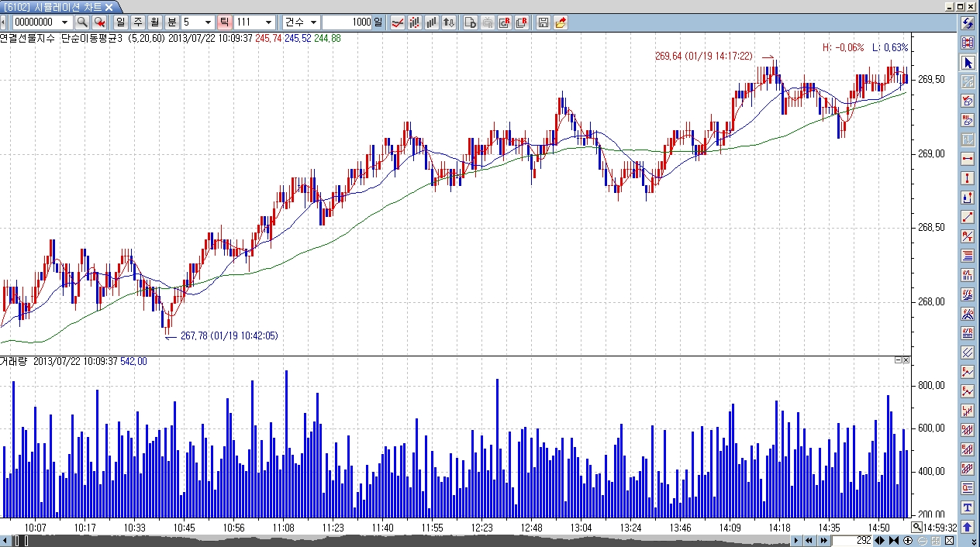Viewport: 980px width, 547px height.
Task: Select the text (T) annotation tool
Action: click(x=968, y=507)
